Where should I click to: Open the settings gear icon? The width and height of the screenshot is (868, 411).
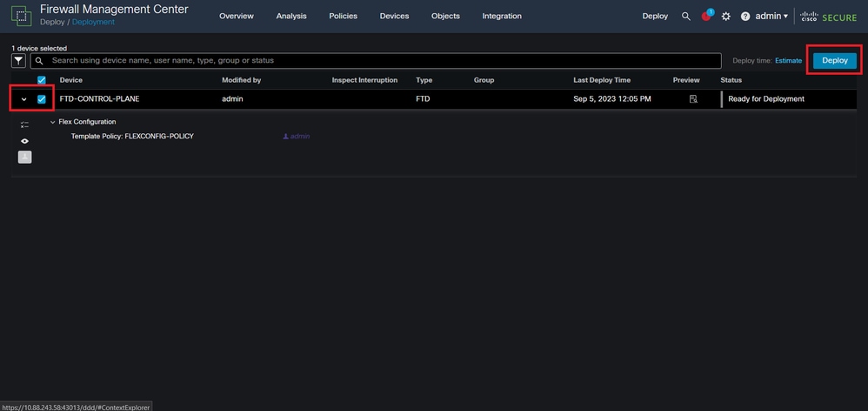pyautogui.click(x=725, y=17)
